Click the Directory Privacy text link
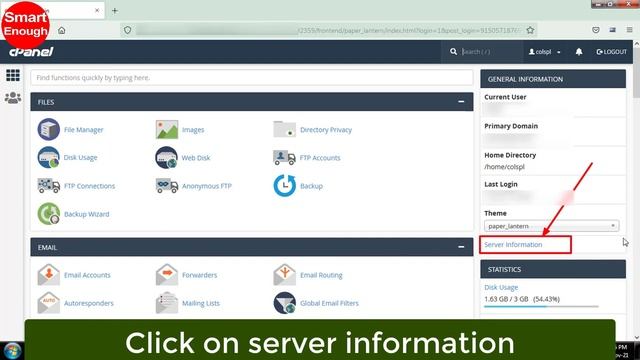This screenshot has height=360, width=640. (x=326, y=130)
